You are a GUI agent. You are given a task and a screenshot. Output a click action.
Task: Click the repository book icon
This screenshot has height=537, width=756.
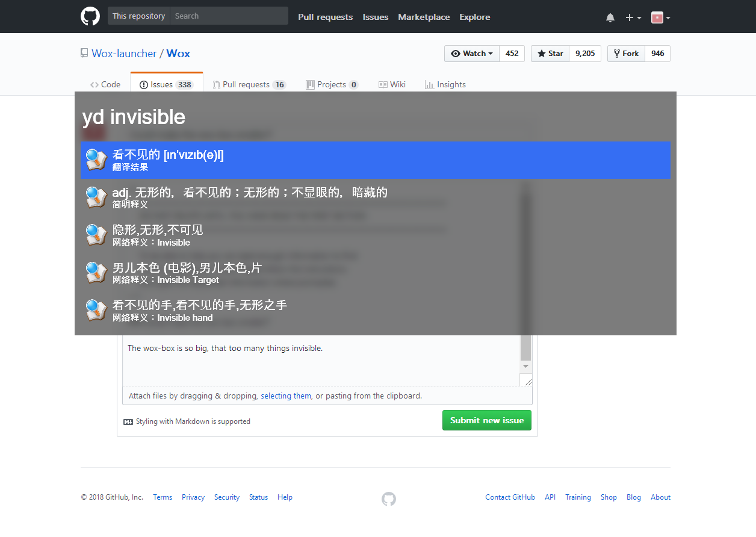pos(84,53)
